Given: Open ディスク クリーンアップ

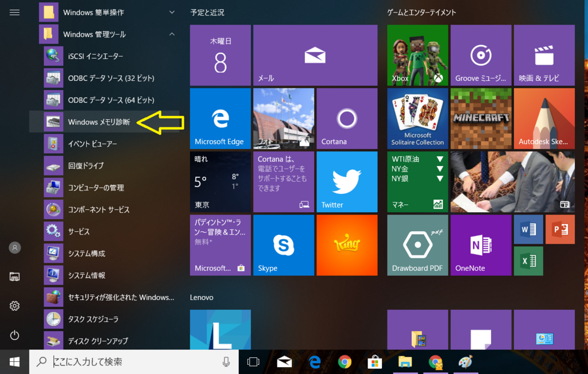Looking at the screenshot, I should pyautogui.click(x=105, y=340).
